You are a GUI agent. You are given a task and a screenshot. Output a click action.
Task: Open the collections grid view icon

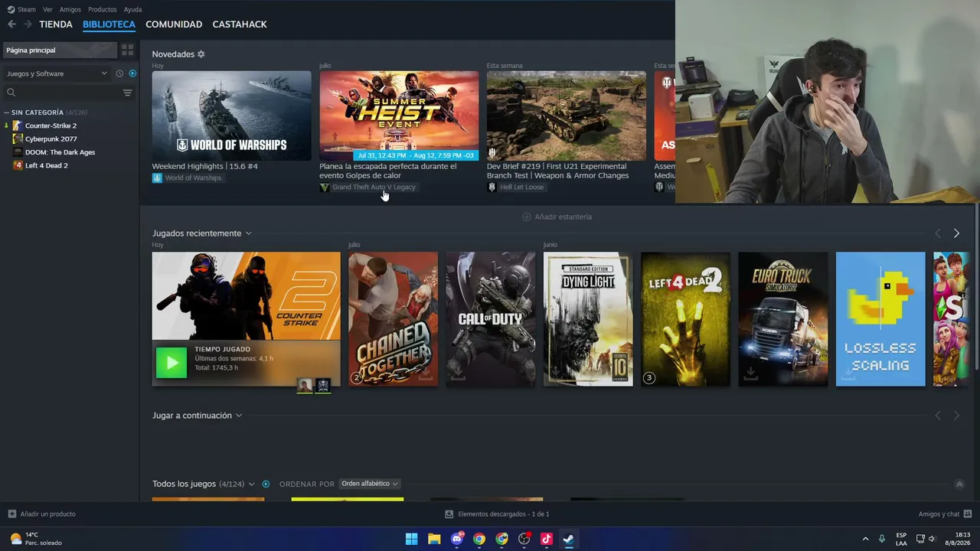coord(128,50)
